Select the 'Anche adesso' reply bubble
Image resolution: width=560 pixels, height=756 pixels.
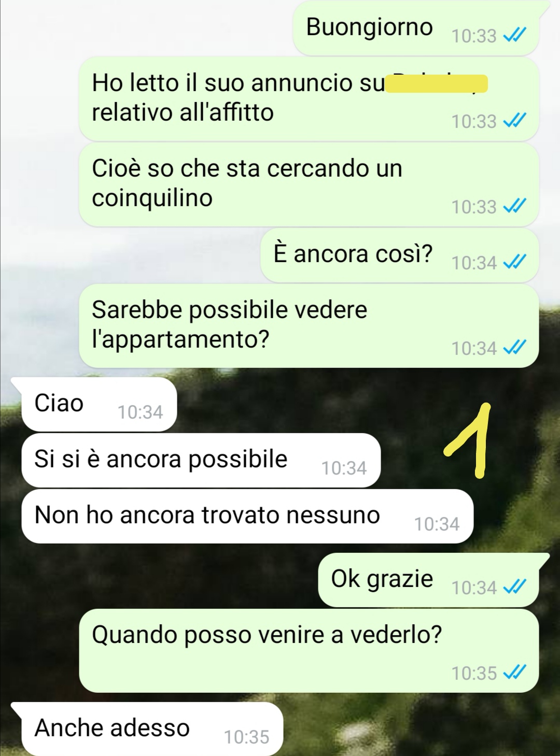click(147, 729)
